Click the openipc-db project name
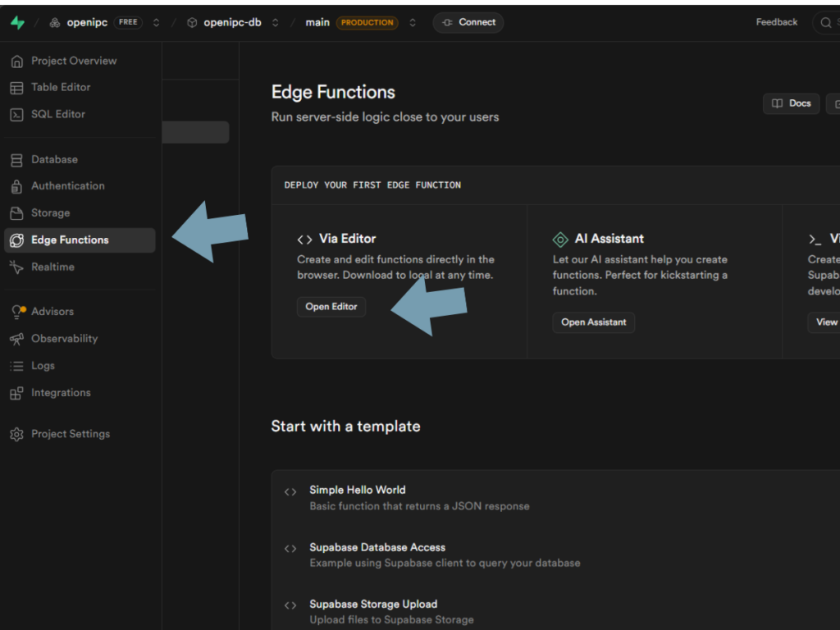The width and height of the screenshot is (840, 630). tap(232, 22)
